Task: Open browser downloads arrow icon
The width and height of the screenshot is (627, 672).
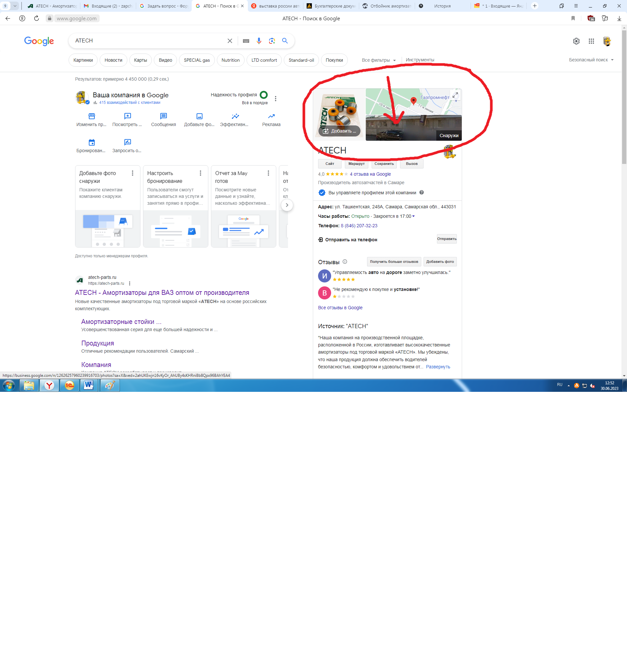Action: pos(619,18)
